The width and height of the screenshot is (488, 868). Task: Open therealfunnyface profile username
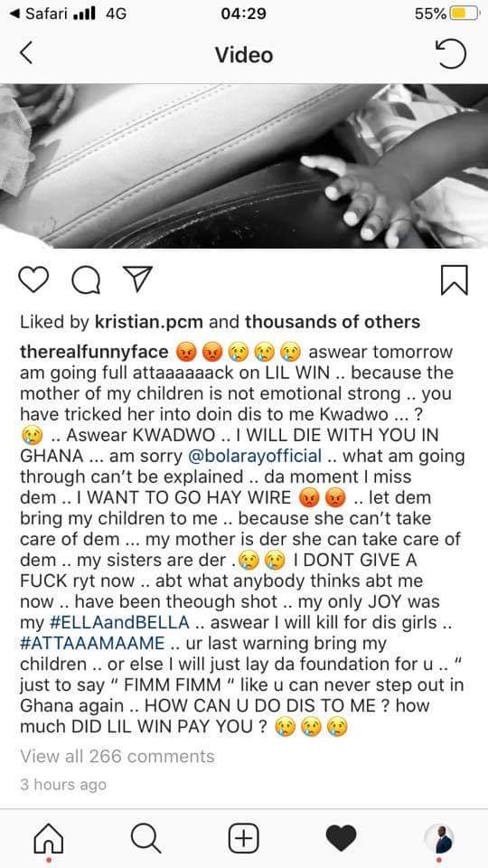pyautogui.click(x=94, y=352)
